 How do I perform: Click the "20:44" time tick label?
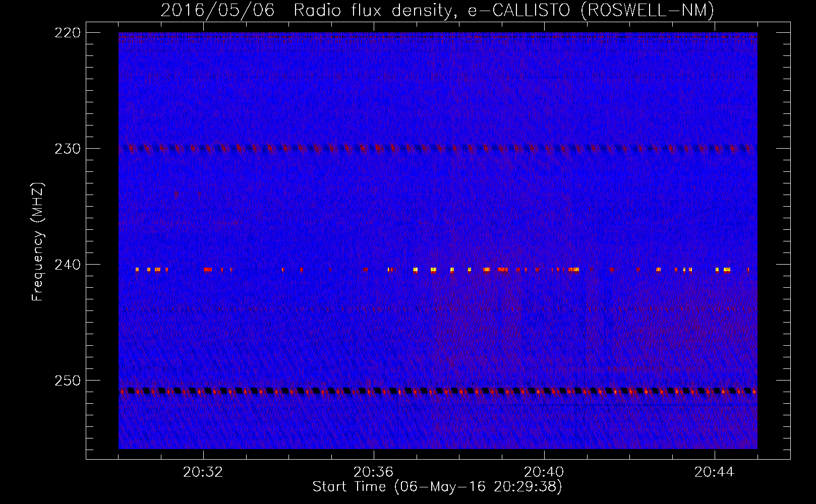pos(714,472)
